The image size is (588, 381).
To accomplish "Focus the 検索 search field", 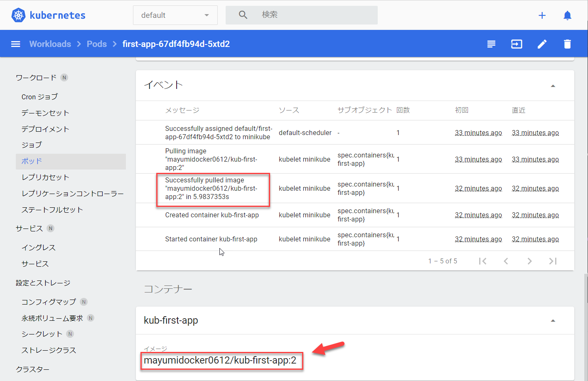I will 302,15.
